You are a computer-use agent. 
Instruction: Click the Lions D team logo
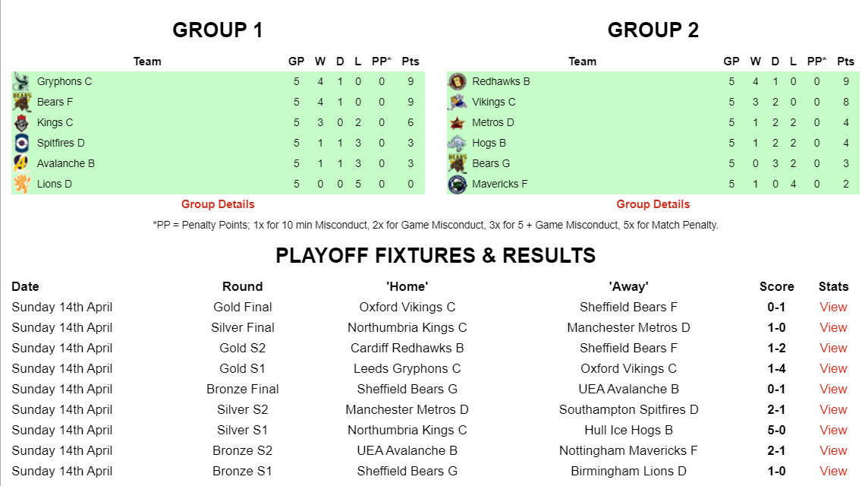22,184
